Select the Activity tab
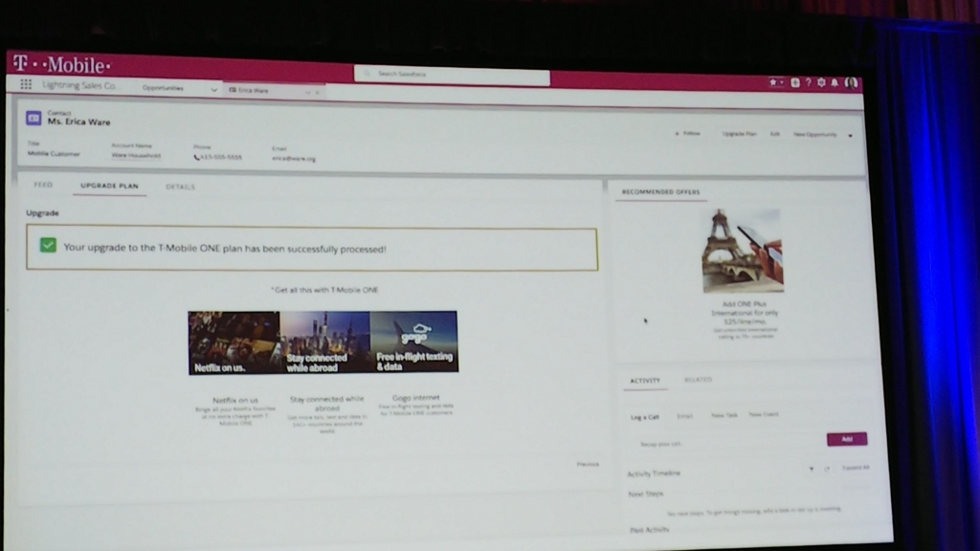Screen dimensions: 980x551 645,381
